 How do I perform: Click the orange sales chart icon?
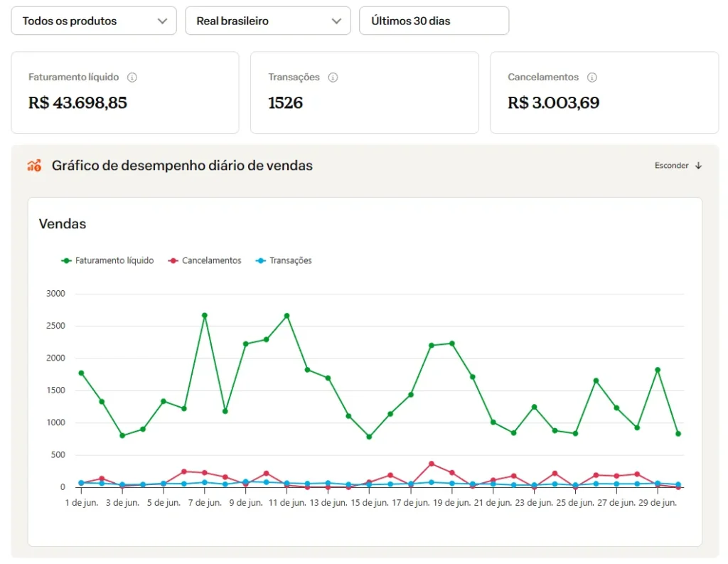34,166
